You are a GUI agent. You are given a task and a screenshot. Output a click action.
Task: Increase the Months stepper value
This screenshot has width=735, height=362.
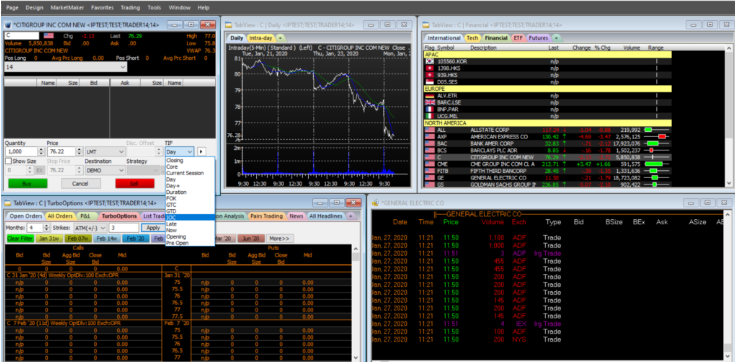(x=46, y=225)
